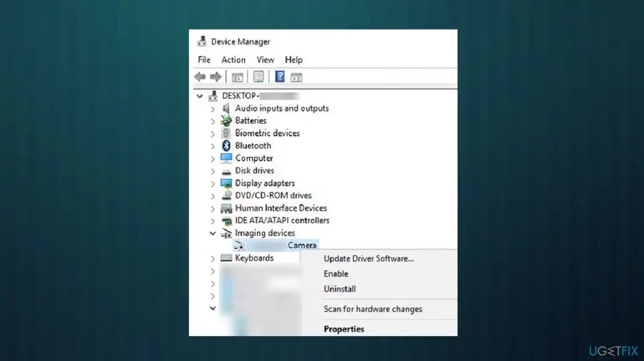This screenshot has height=361, width=644.
Task: Expand the Computer category
Action: [212, 159]
